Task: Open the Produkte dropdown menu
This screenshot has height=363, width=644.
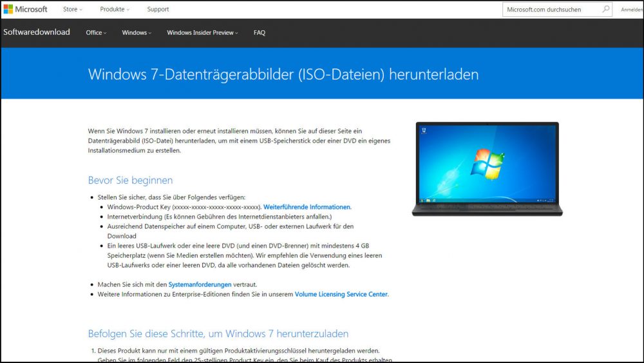Action: pos(115,9)
